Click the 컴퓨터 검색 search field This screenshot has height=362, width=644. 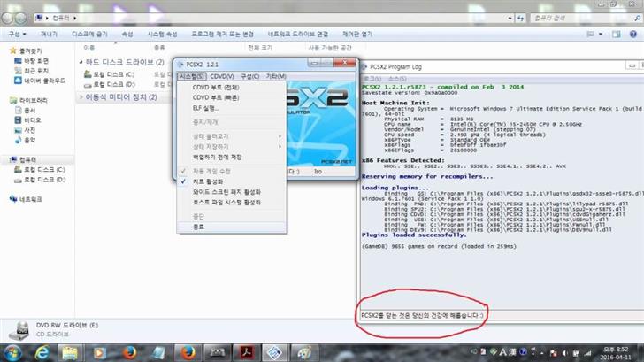coord(586,18)
